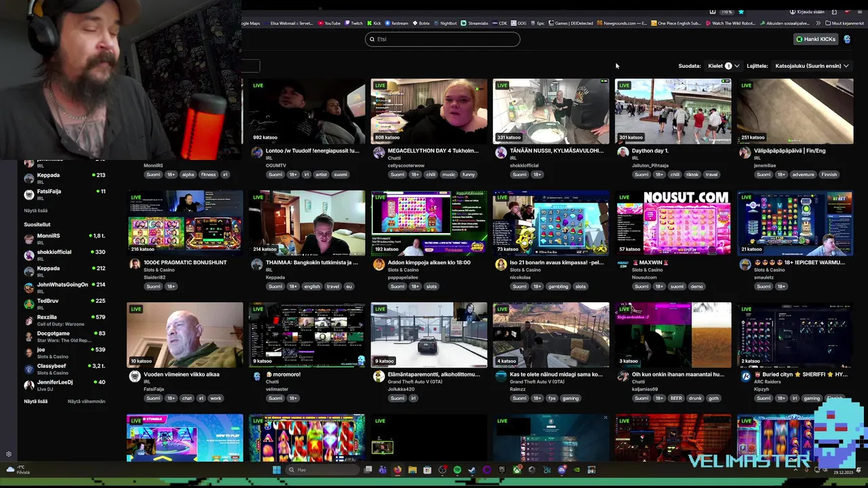Open JohnWhatsGoingOn channel in sidebar
Viewport: 868px width, 488px height.
(x=64, y=287)
